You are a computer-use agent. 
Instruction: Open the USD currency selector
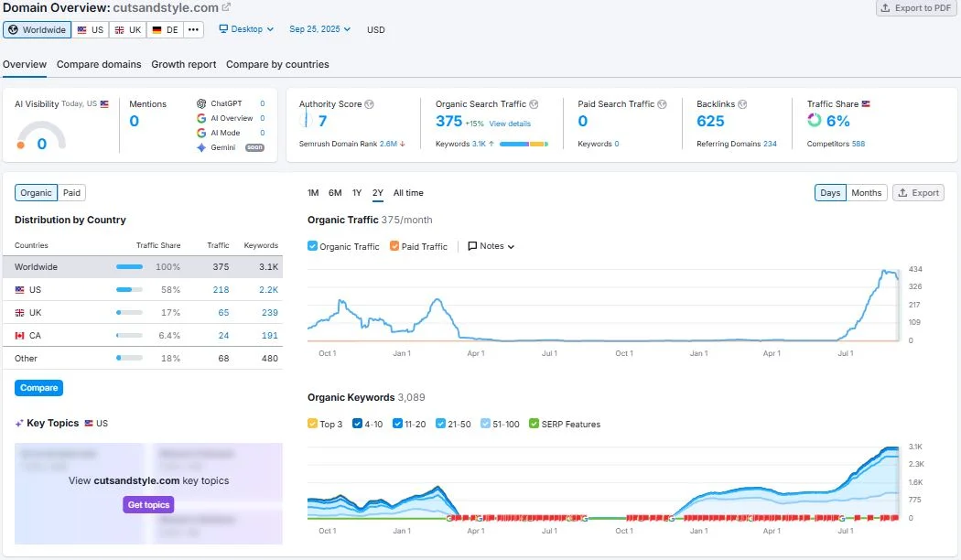point(375,29)
